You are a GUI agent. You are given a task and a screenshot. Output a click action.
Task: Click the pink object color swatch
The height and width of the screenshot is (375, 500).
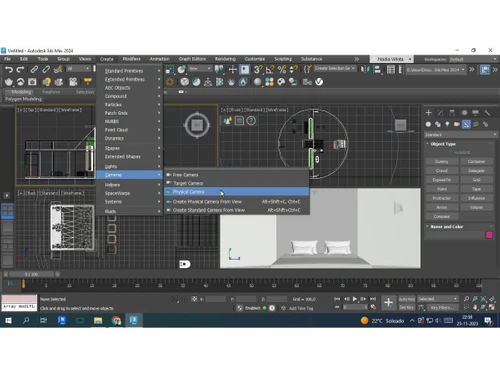click(x=489, y=235)
